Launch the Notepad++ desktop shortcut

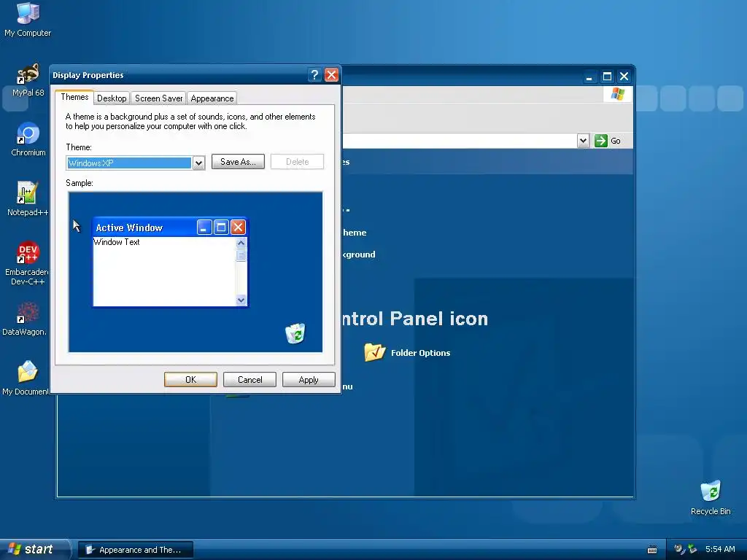coord(28,199)
